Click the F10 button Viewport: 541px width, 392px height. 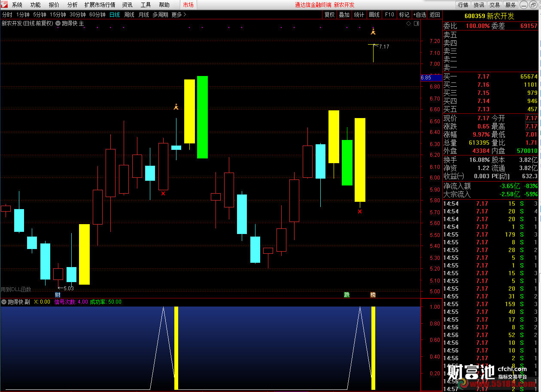389,15
